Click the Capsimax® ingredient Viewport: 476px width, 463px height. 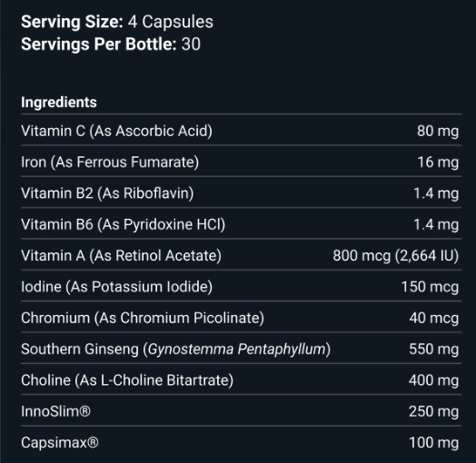pyautogui.click(x=60, y=442)
